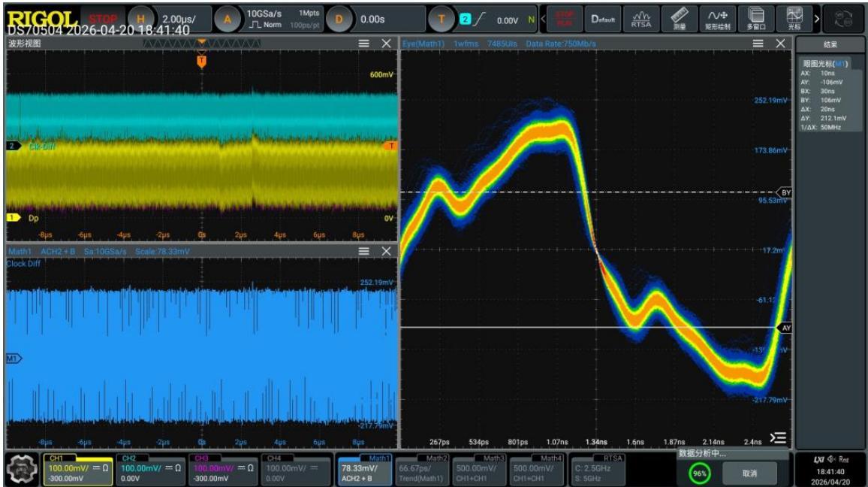This screenshot has height=487, width=868.
Task: Click the M1 ground marker in the Math1 window
Action: click(x=14, y=359)
